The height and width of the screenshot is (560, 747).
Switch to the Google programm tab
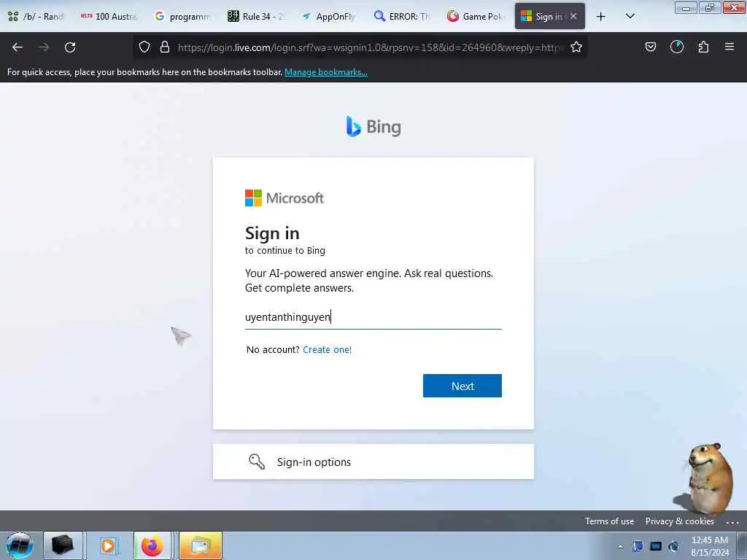182,17
